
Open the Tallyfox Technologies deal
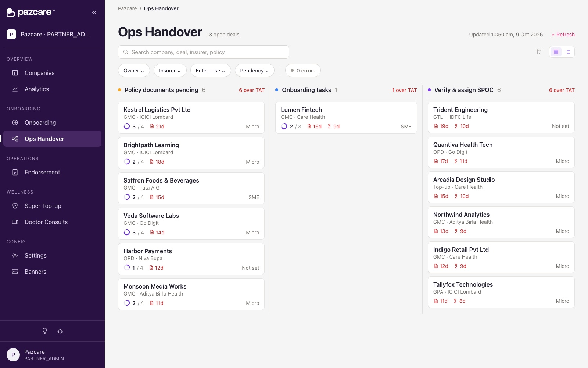pyautogui.click(x=501, y=292)
